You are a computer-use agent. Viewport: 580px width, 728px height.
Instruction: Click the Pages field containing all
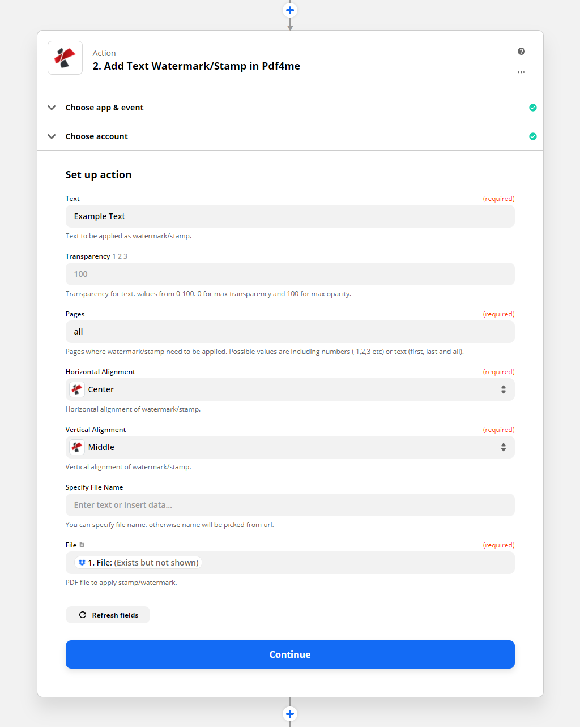point(290,332)
